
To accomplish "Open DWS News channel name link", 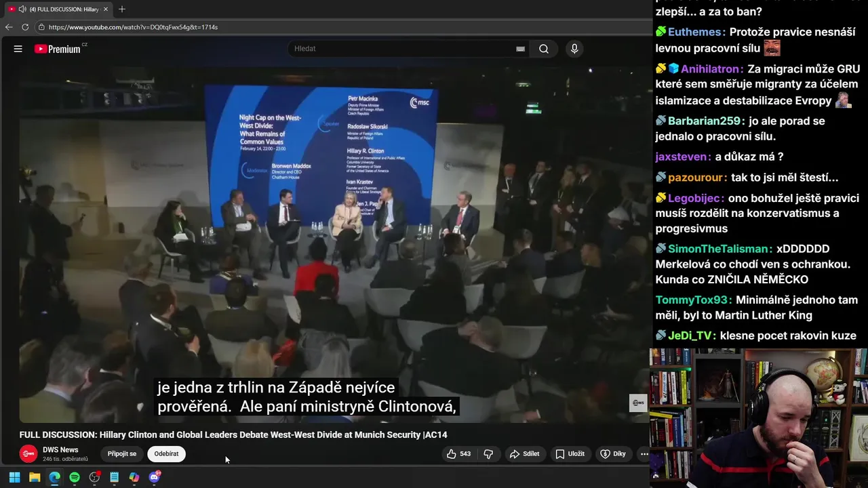I will pyautogui.click(x=60, y=450).
